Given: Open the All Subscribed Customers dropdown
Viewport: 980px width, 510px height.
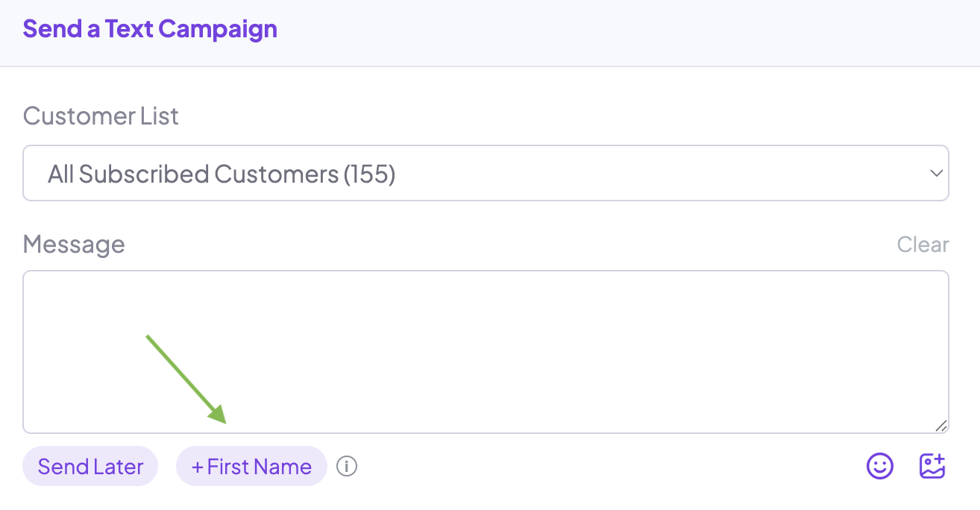Looking at the screenshot, I should [485, 174].
